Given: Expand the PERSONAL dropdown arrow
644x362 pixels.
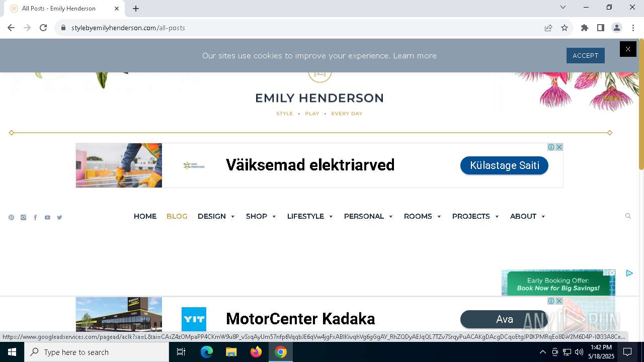Looking at the screenshot, I should (x=391, y=217).
